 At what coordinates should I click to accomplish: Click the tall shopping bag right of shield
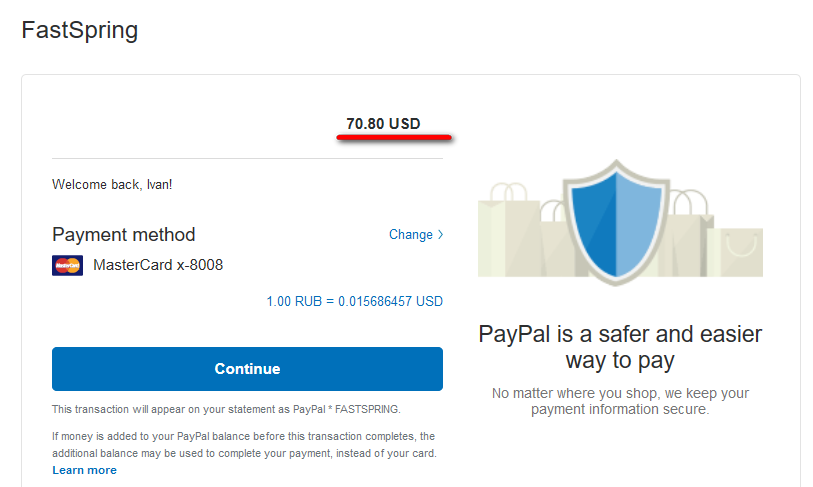click(x=690, y=233)
